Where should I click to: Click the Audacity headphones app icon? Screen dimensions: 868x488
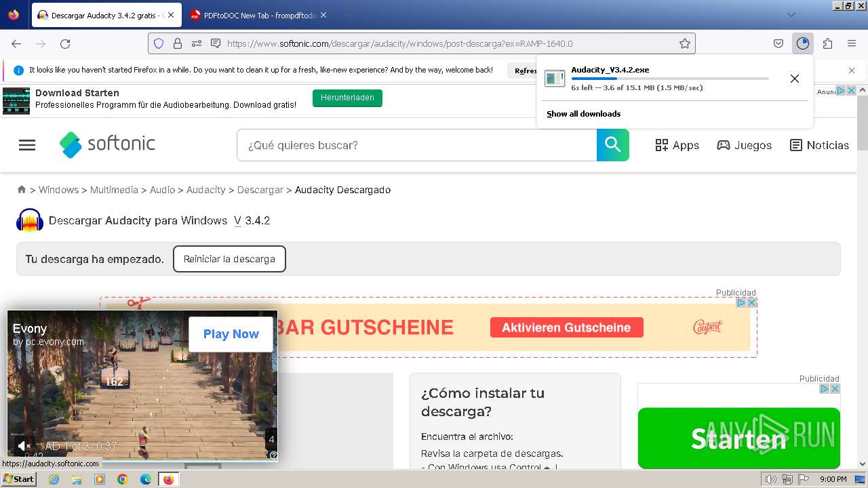tap(30, 220)
